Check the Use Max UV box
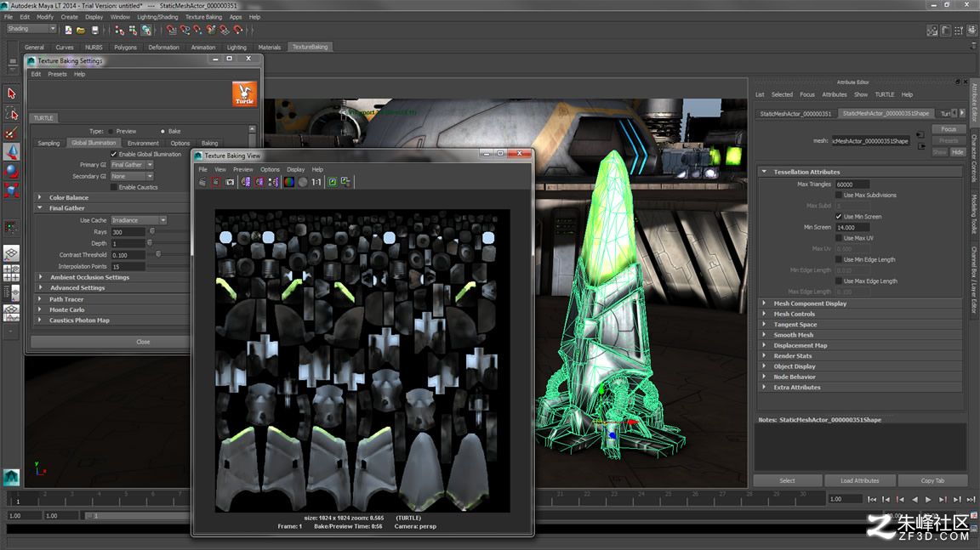The width and height of the screenshot is (980, 550). [839, 239]
